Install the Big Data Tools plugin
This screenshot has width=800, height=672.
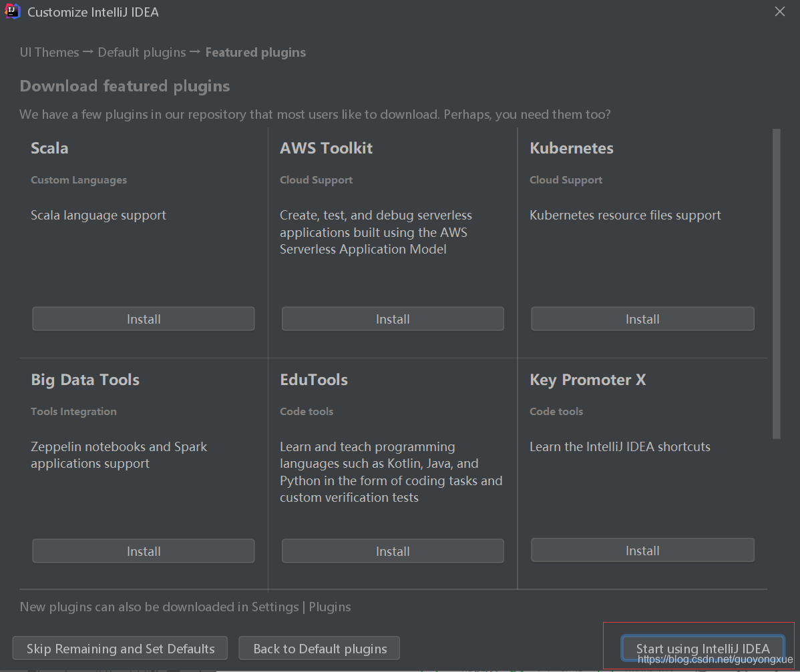144,551
